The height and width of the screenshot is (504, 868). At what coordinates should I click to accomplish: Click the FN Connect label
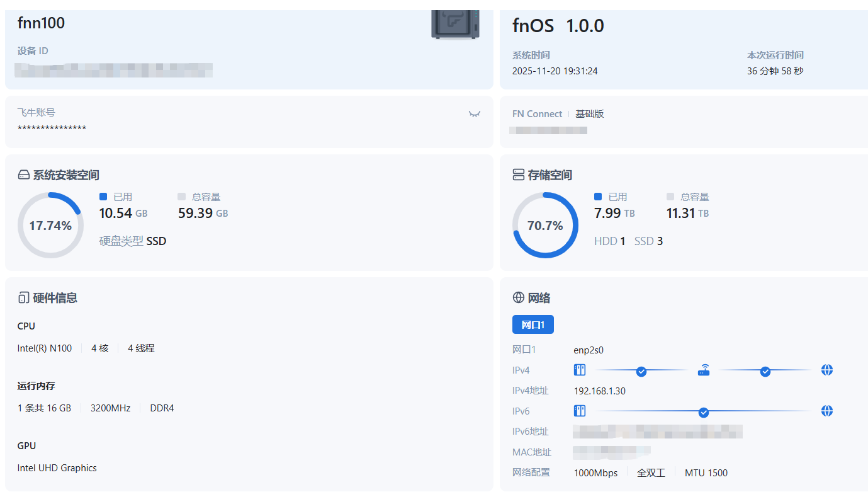tap(538, 114)
